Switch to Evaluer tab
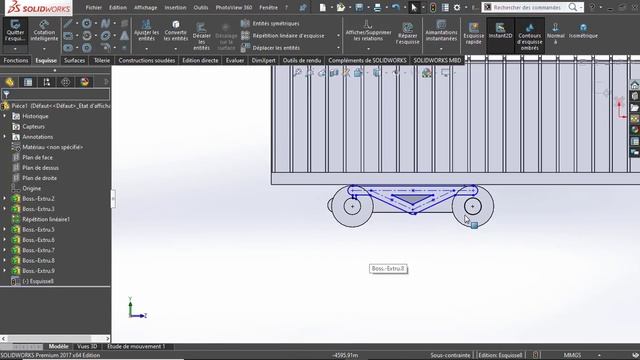640x360 pixels. [235, 60]
